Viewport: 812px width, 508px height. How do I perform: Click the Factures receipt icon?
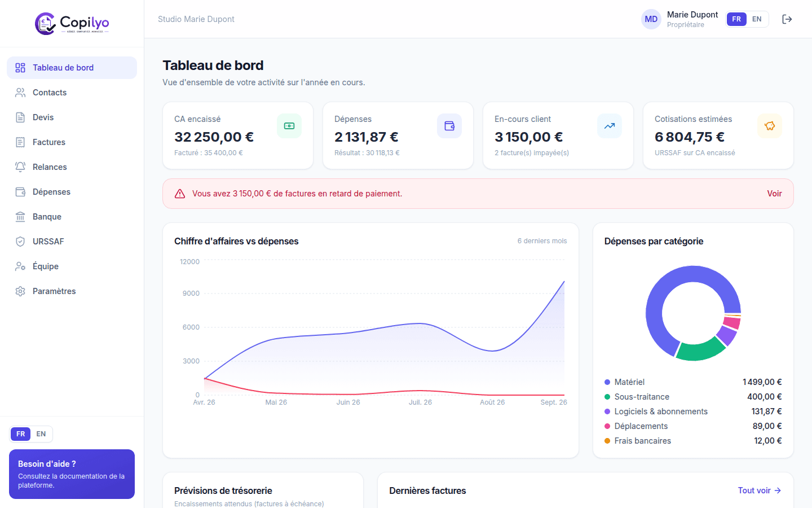(20, 142)
